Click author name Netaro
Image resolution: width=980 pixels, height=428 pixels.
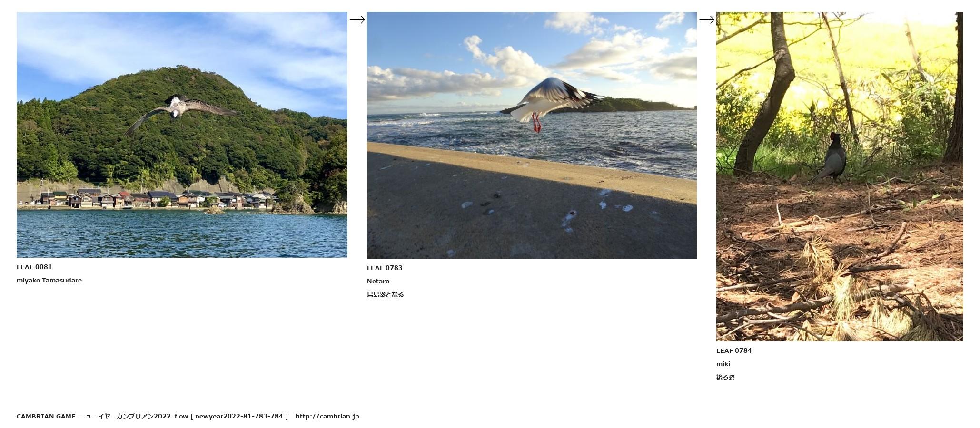(378, 281)
